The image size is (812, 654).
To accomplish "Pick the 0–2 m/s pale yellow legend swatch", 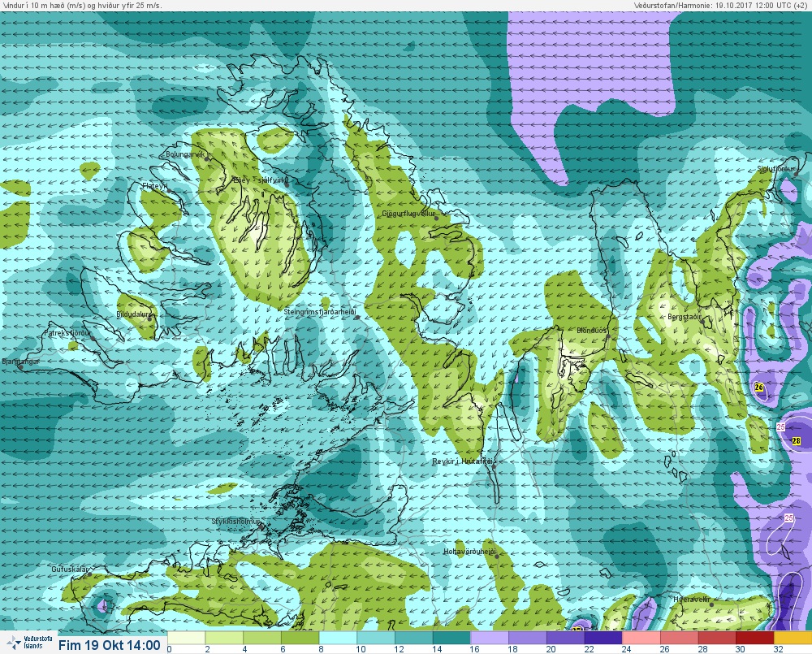I will tap(187, 638).
